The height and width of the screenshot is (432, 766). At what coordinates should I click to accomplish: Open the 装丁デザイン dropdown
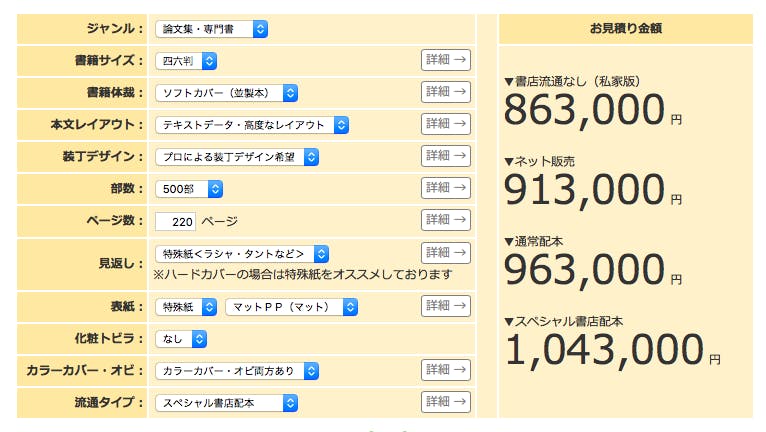point(237,157)
